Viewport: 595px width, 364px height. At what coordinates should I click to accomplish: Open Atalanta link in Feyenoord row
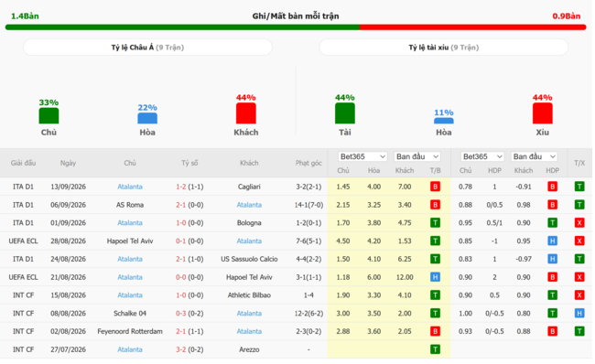(249, 331)
